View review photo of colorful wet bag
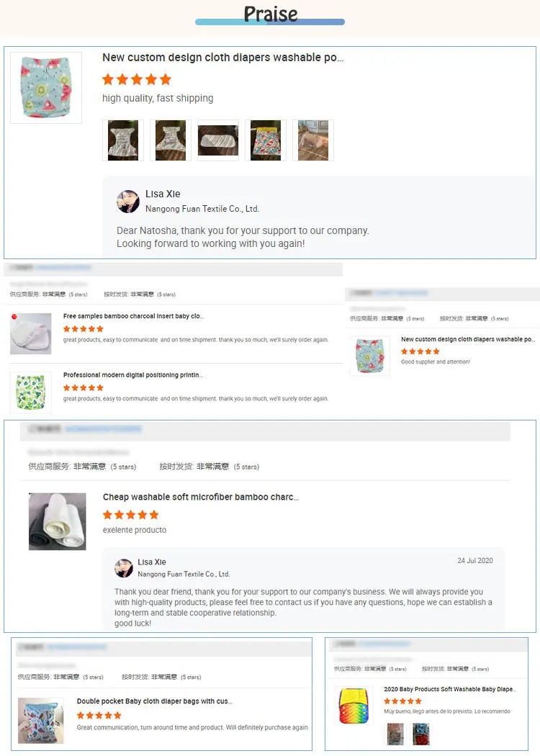This screenshot has width=540, height=756. [266, 140]
